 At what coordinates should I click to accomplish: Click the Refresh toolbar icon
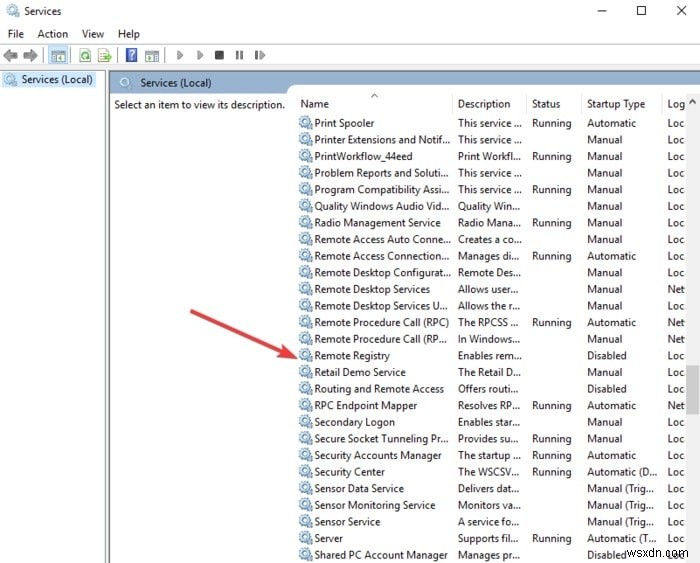click(85, 55)
